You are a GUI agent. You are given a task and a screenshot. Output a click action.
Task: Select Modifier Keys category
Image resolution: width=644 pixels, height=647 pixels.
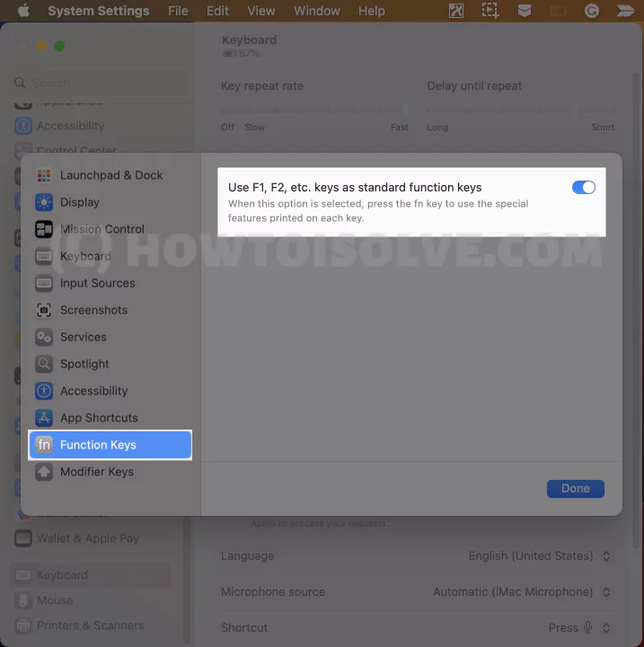(x=110, y=472)
